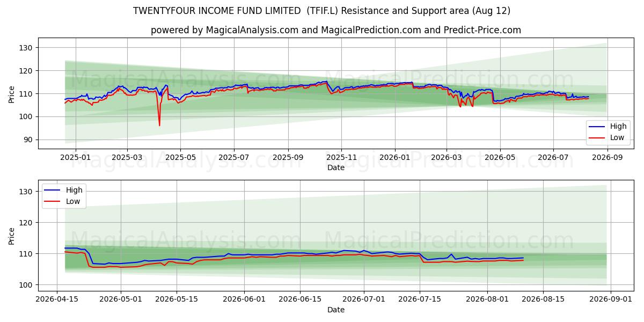Click the top chart x-axis label 2026-09
The height and width of the screenshot is (322, 644).
(608, 158)
